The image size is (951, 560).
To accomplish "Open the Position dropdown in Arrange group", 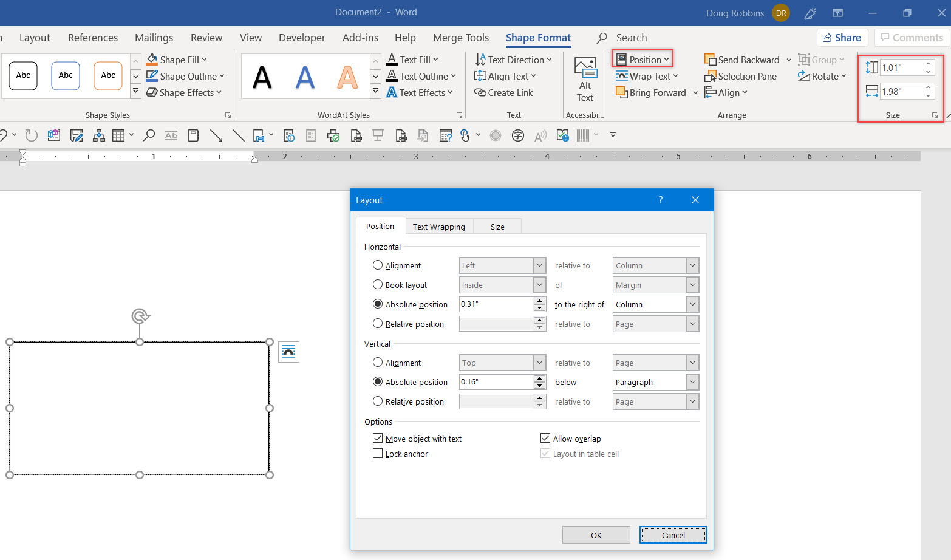I will click(x=643, y=60).
